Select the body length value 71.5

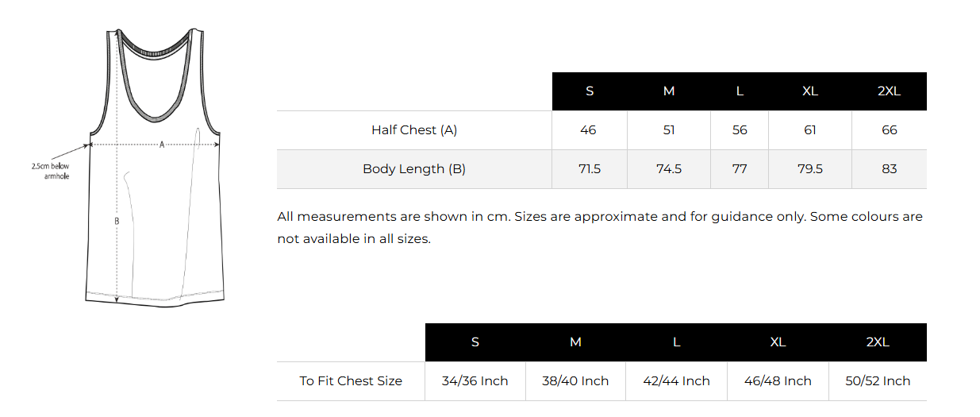point(590,169)
